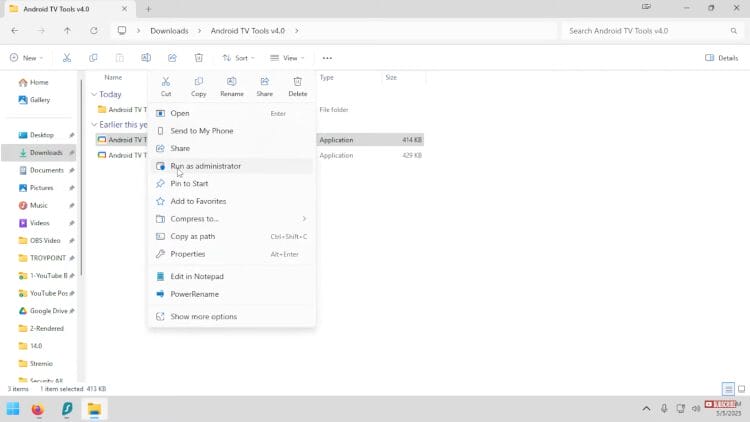Open Music in navigation pane

(x=41, y=205)
